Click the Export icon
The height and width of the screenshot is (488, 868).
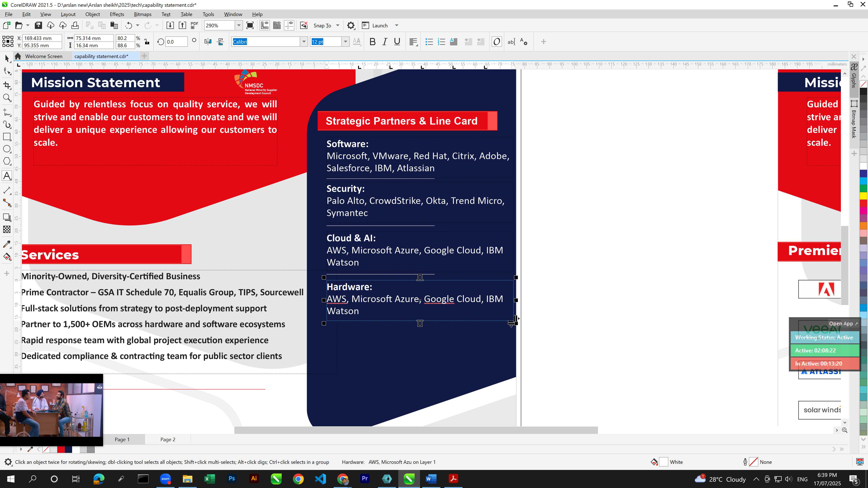(182, 25)
